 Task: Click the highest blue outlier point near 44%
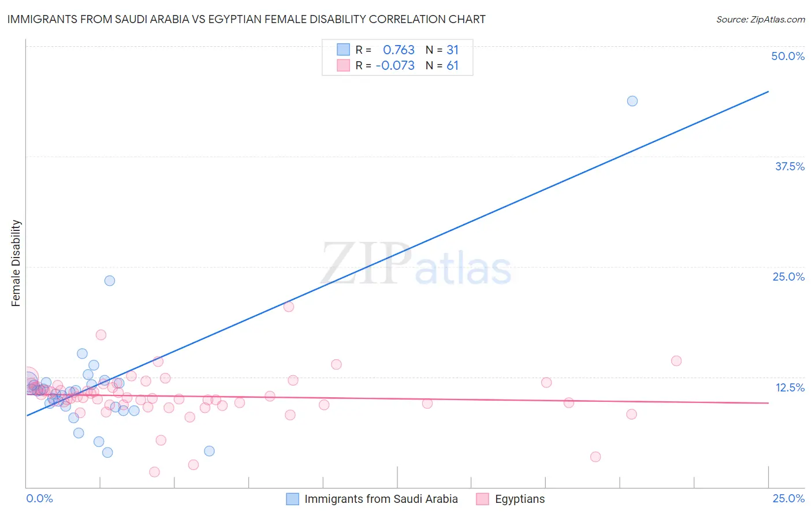pyautogui.click(x=632, y=101)
